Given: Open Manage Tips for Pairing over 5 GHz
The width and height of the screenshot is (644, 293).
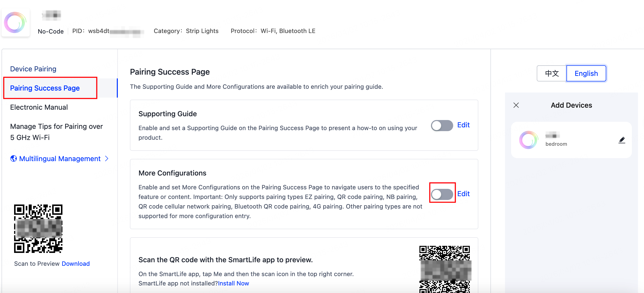Looking at the screenshot, I should [x=56, y=132].
